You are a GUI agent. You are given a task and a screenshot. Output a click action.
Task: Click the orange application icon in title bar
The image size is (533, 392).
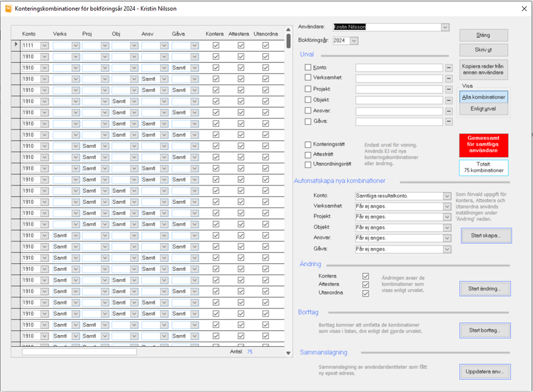[8, 9]
